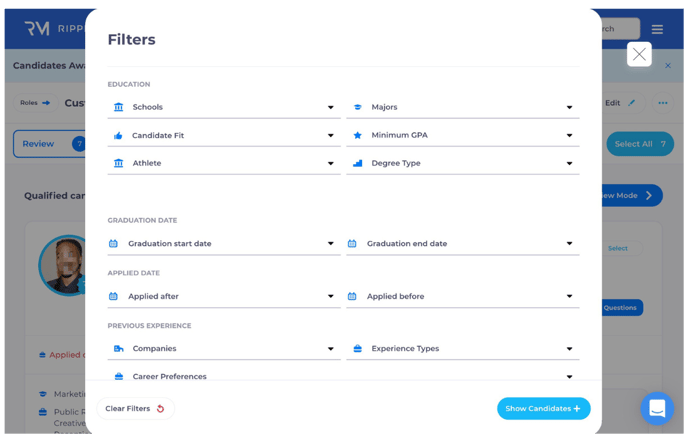The height and width of the screenshot is (437, 688).
Task: Open the Applied before date dropdown
Action: tap(569, 296)
